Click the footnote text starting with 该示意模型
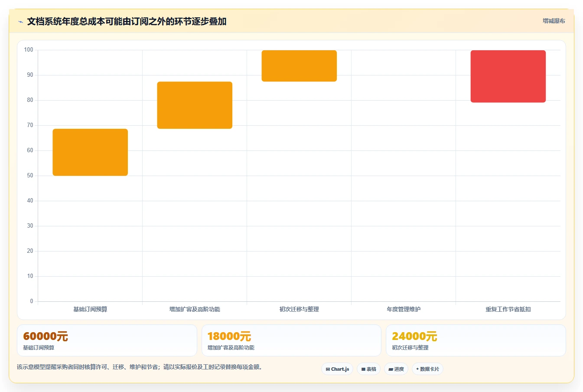 tap(140, 367)
